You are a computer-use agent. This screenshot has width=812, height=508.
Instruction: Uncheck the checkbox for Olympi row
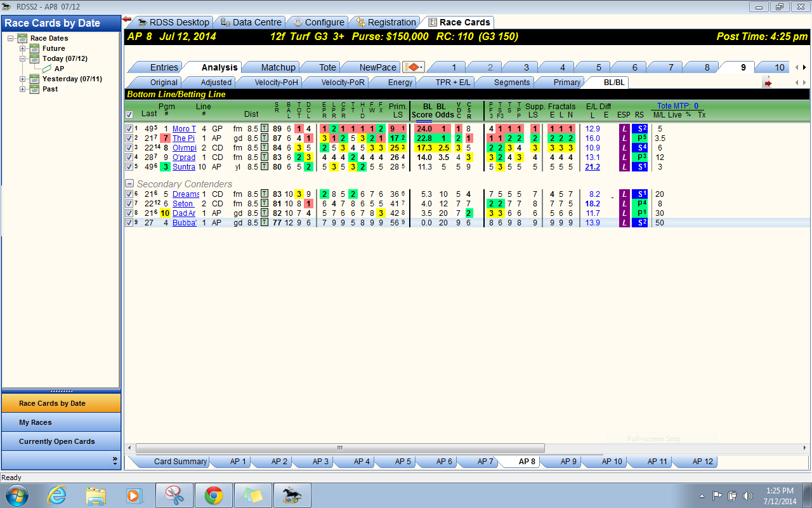pyautogui.click(x=129, y=148)
